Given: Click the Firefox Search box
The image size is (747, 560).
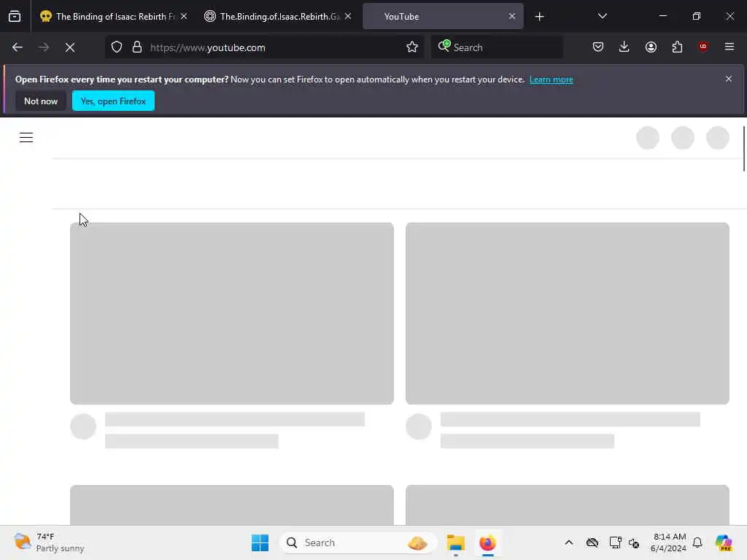Looking at the screenshot, I should [x=497, y=47].
